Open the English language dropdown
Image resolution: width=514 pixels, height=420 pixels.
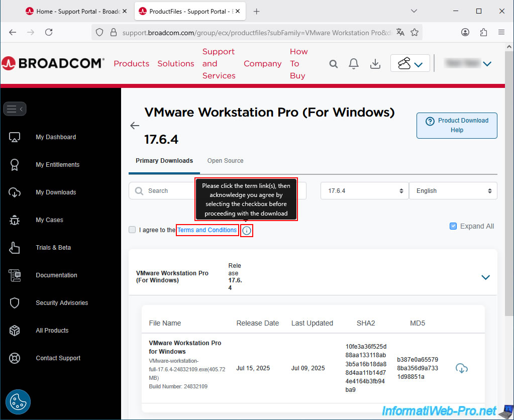click(x=453, y=191)
